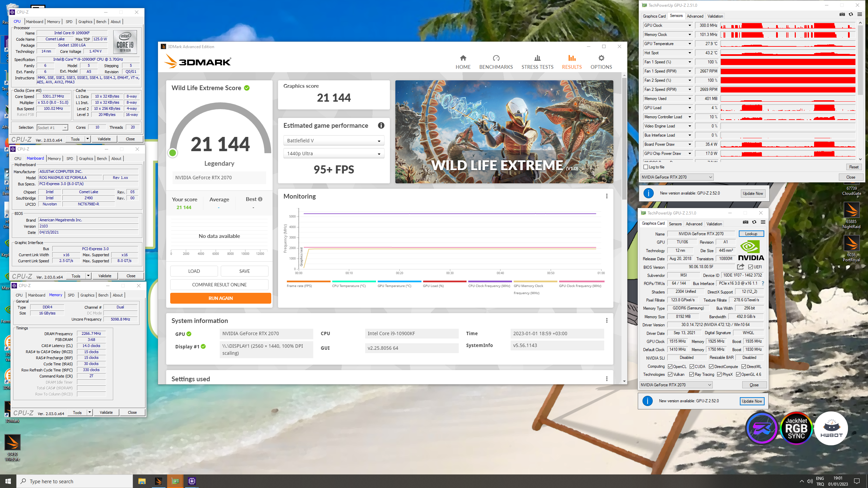Open Monitoring panel three-dot menu

(x=607, y=196)
